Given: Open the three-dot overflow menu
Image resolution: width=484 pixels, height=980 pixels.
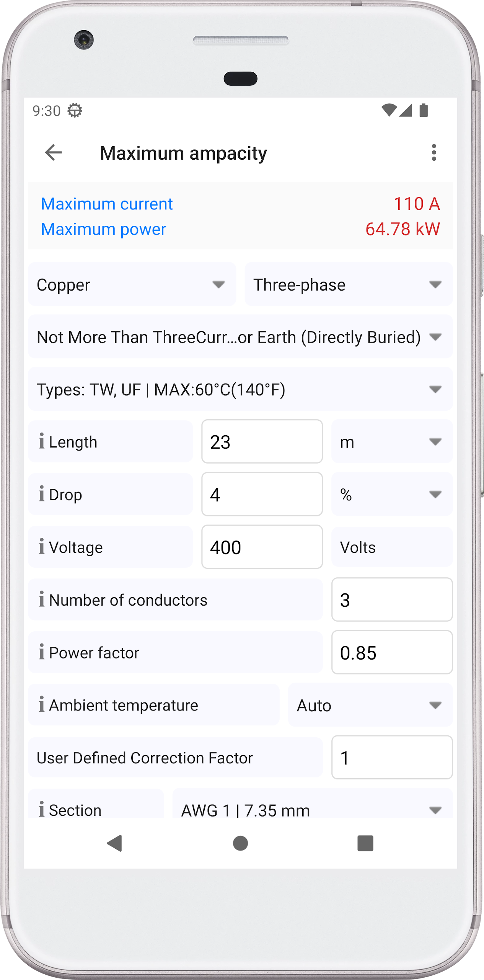Looking at the screenshot, I should pos(433,153).
